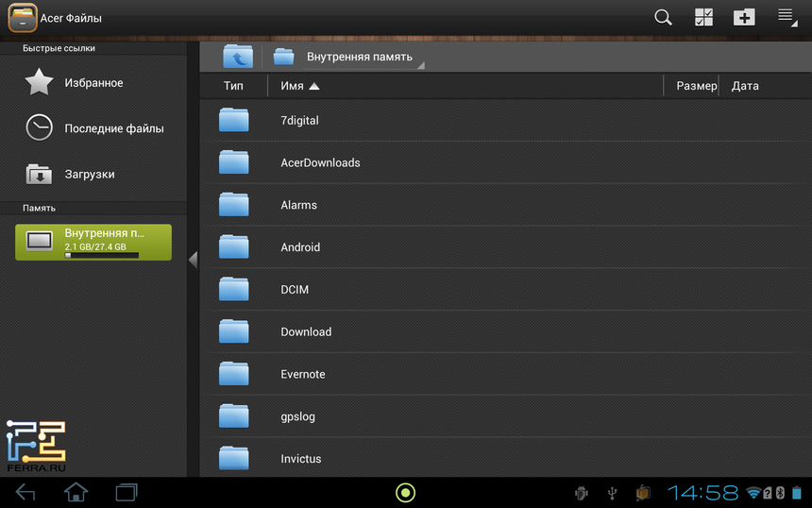Image resolution: width=812 pixels, height=508 pixels.
Task: Tap the Acer Files app icon
Action: pos(23,18)
